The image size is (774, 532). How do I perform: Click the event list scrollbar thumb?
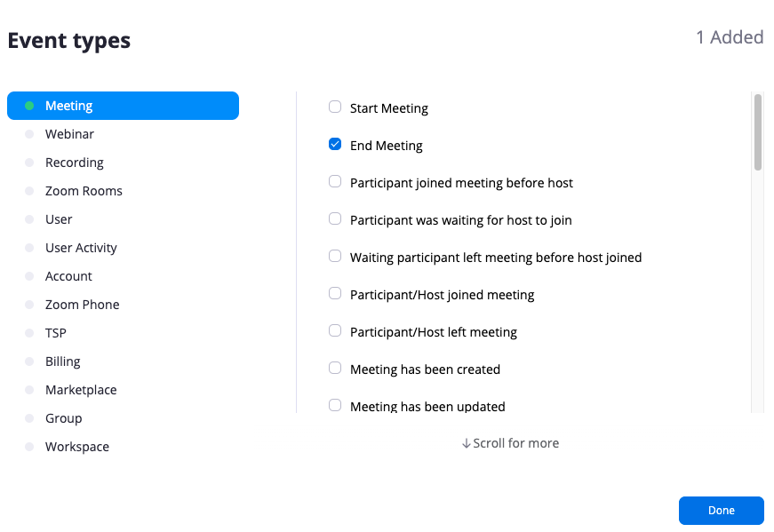pos(757,131)
